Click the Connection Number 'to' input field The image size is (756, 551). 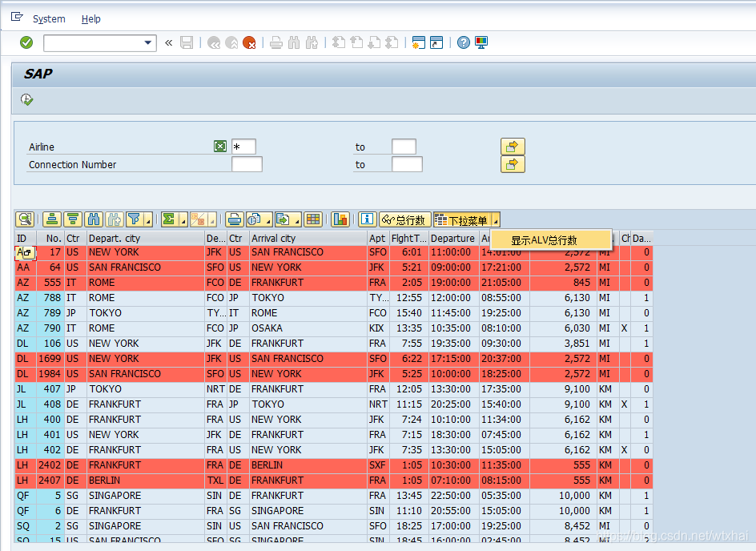tap(408, 164)
